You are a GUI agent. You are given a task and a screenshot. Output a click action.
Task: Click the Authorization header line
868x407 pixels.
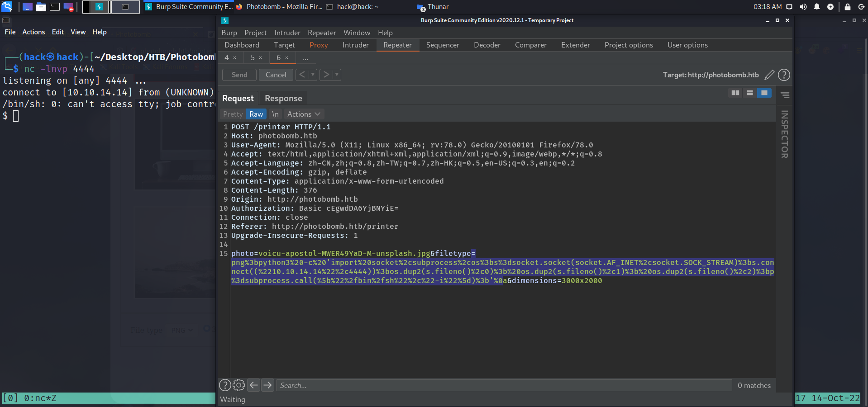[315, 208]
